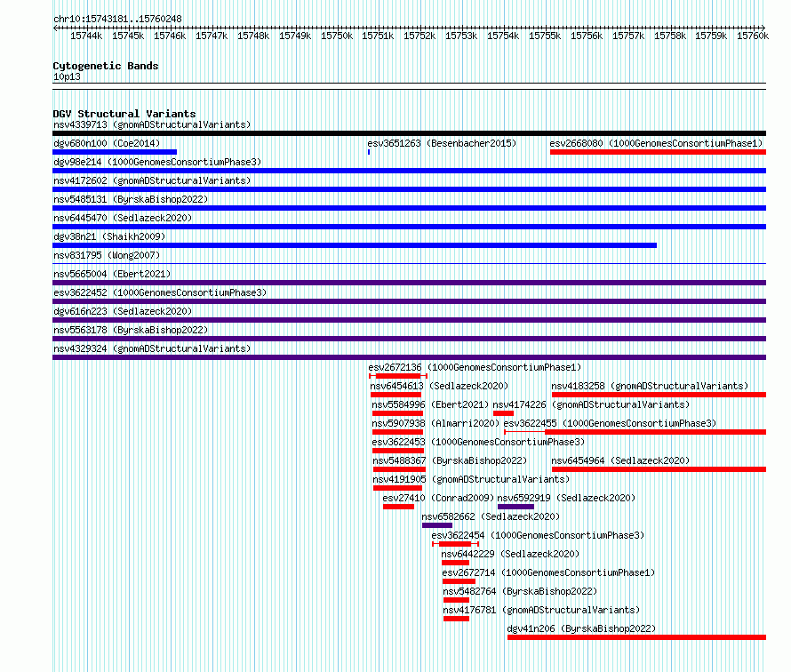Select esv3622452 (1000GenomesConsortiumPhase3) label
The height and width of the screenshot is (672, 791).
coord(160,292)
